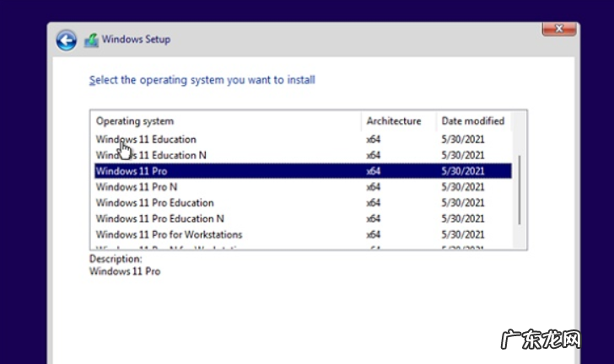The height and width of the screenshot is (364, 614).
Task: Choose the Windows 11 Pro Education N row
Action: [x=303, y=218]
